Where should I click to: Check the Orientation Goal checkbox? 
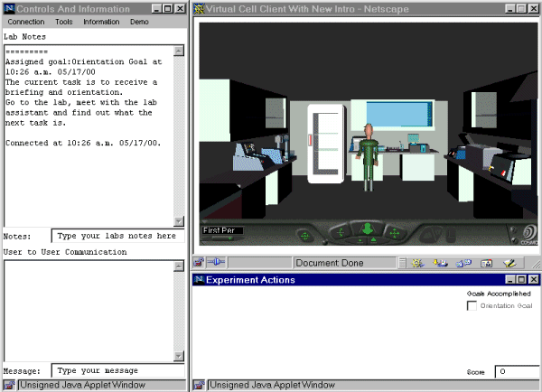coord(472,306)
